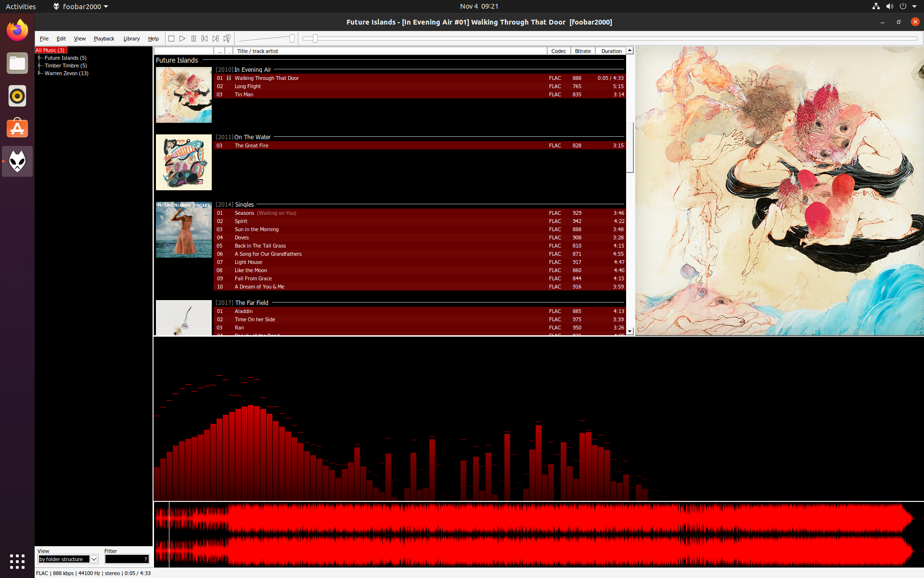924x578 pixels.
Task: Select Timber Timbre (5) in library tree
Action: [66, 66]
